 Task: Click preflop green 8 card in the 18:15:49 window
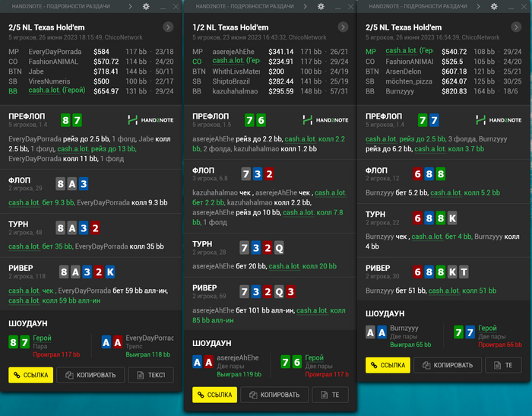(65, 120)
